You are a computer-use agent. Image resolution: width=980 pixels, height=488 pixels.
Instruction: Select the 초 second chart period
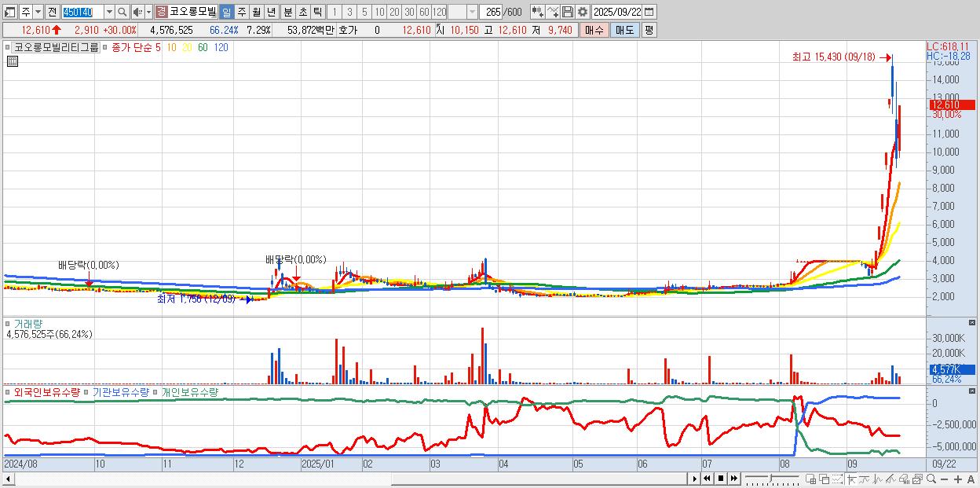pos(303,12)
